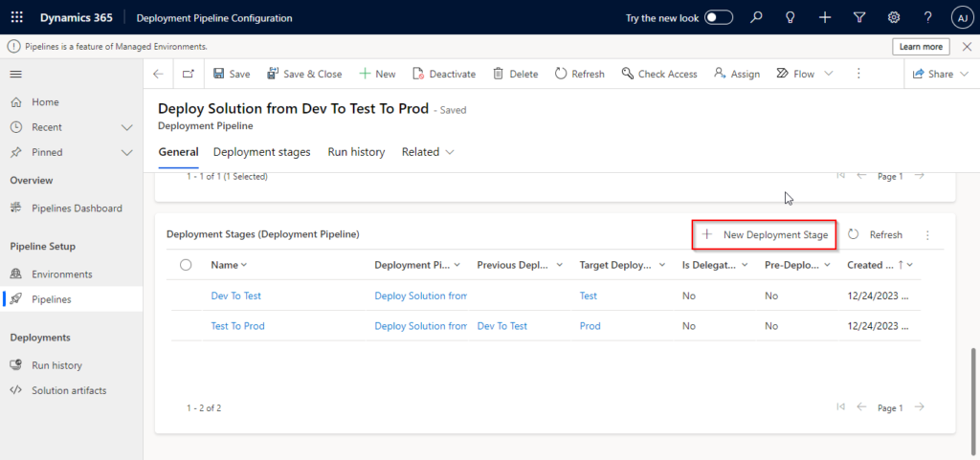
Task: Open the Dev To Test stage link
Action: (235, 296)
